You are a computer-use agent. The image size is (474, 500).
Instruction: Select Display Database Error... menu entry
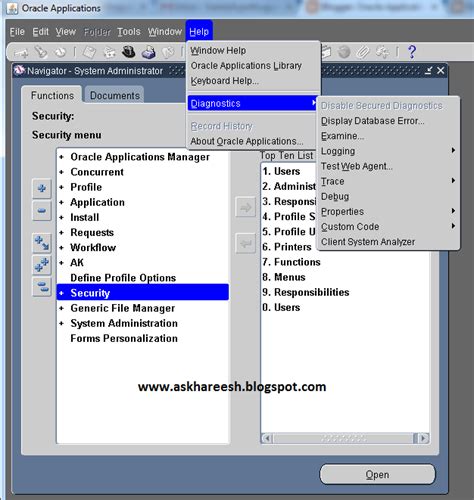372,121
